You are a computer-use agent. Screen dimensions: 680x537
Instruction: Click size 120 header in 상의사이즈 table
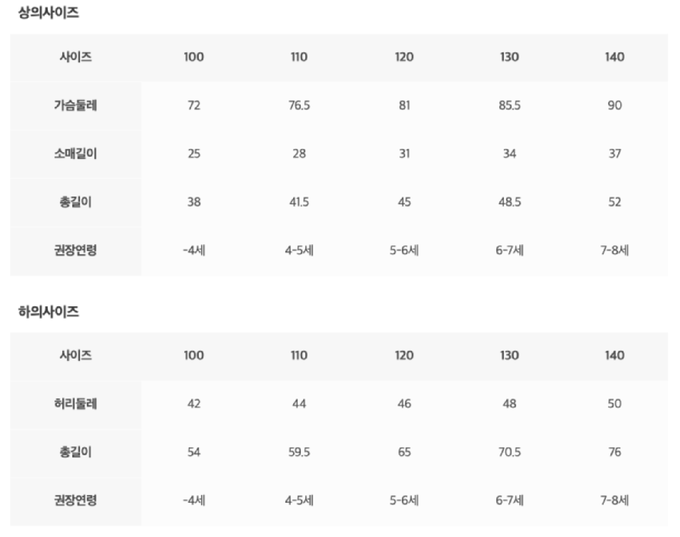(x=404, y=57)
